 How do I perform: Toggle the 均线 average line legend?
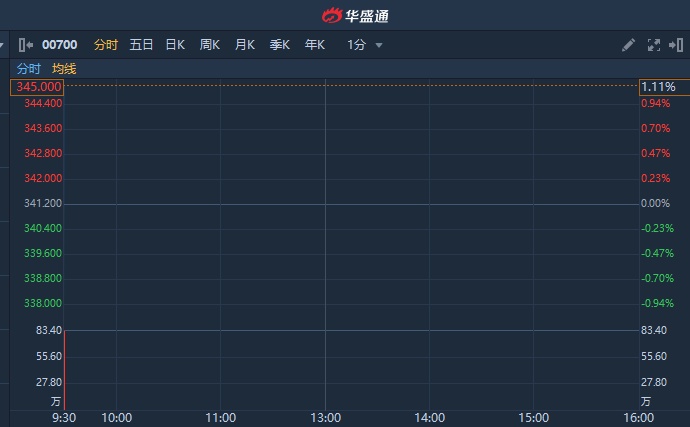click(x=64, y=69)
